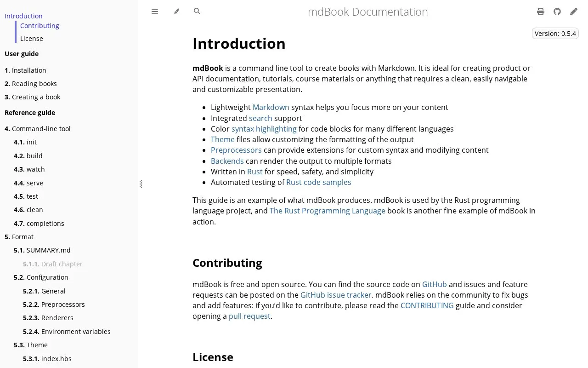
Task: Open the GitHub issue tracker link
Action: [x=336, y=295]
